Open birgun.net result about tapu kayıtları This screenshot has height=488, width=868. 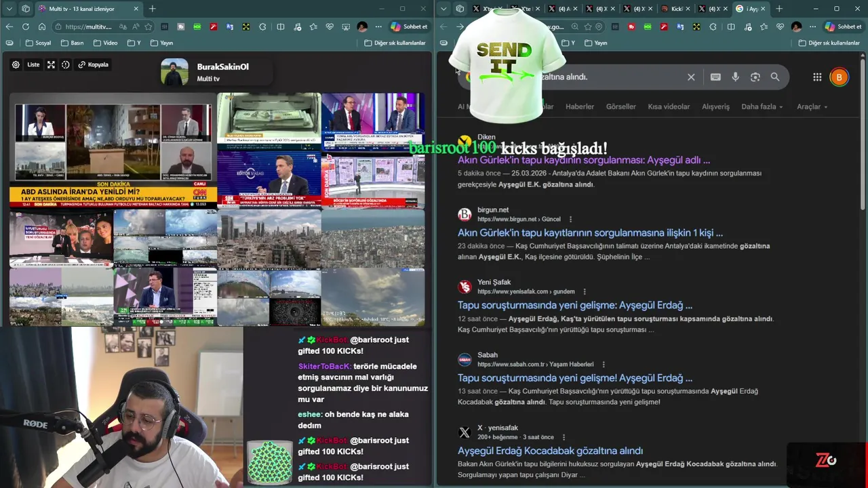coord(590,232)
